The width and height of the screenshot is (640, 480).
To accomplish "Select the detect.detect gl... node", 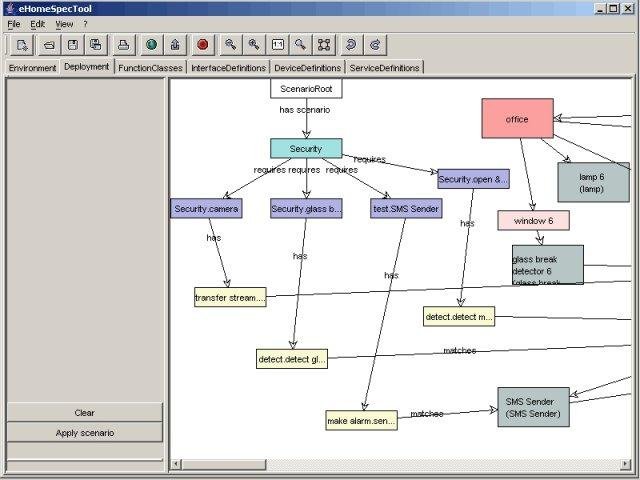I will tap(292, 359).
